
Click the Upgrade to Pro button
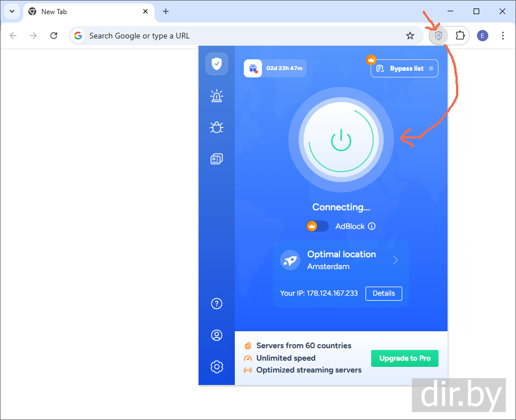405,358
